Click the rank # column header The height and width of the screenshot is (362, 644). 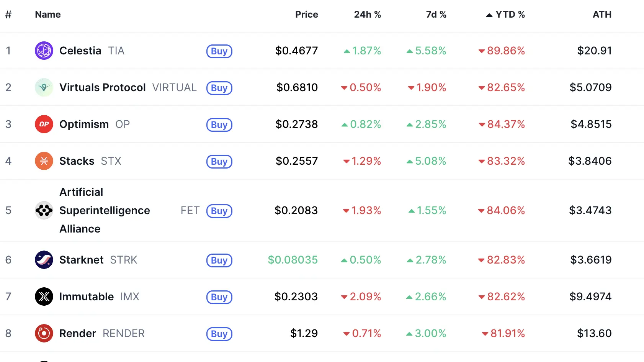tap(8, 15)
